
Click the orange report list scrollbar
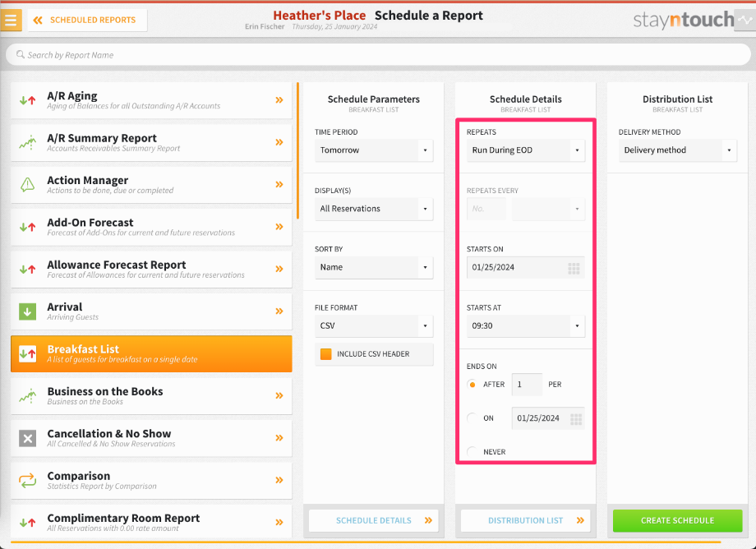[x=298, y=150]
